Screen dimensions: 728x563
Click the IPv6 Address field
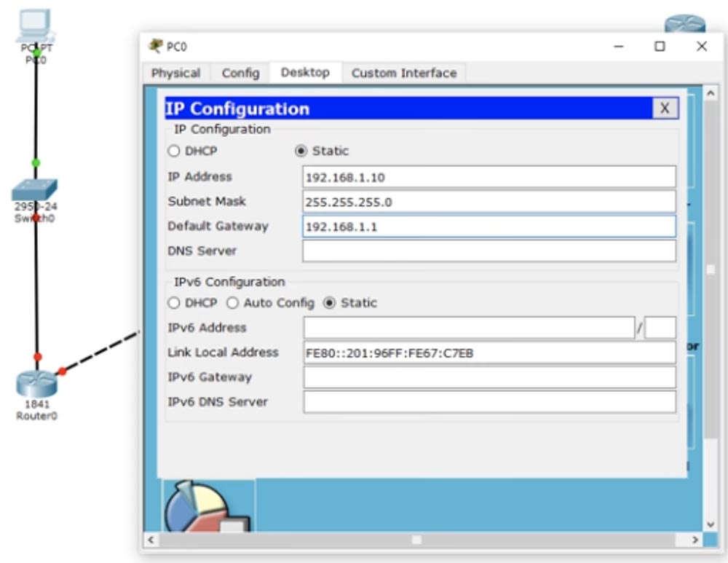point(469,328)
